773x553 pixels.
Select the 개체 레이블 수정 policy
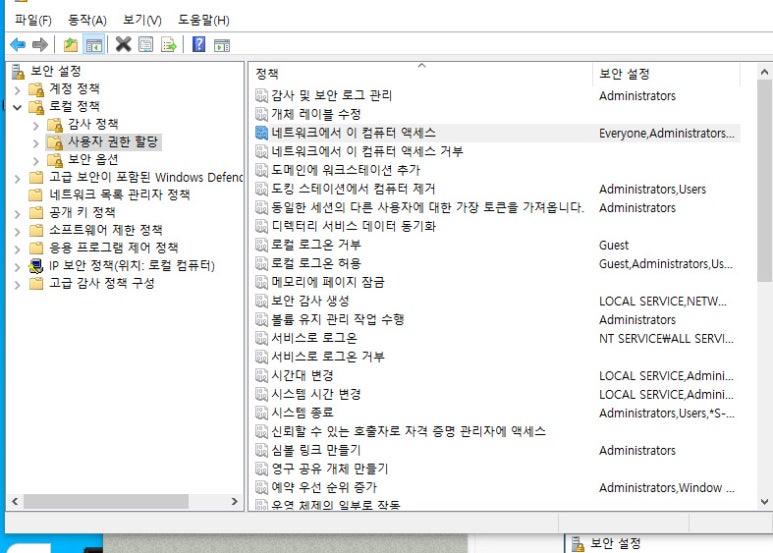tap(316, 114)
